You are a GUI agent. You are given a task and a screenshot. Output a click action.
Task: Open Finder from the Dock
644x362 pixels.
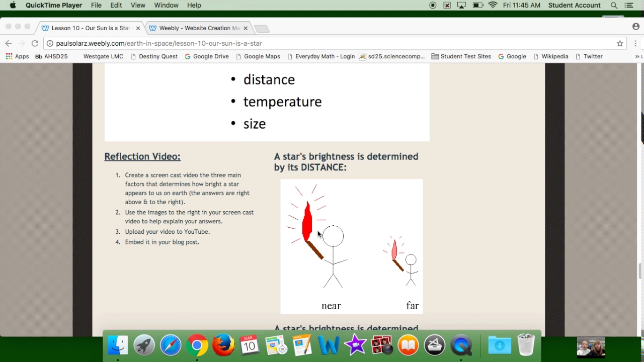tap(118, 345)
